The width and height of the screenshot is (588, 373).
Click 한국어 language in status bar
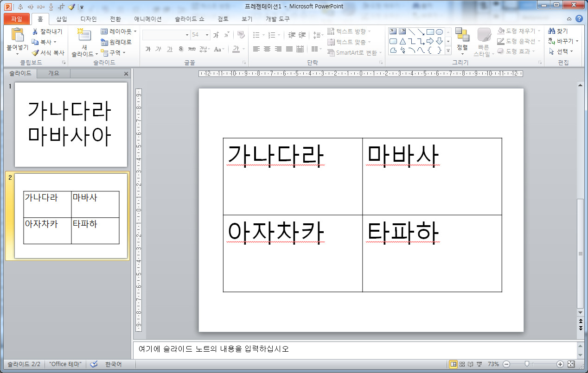113,364
